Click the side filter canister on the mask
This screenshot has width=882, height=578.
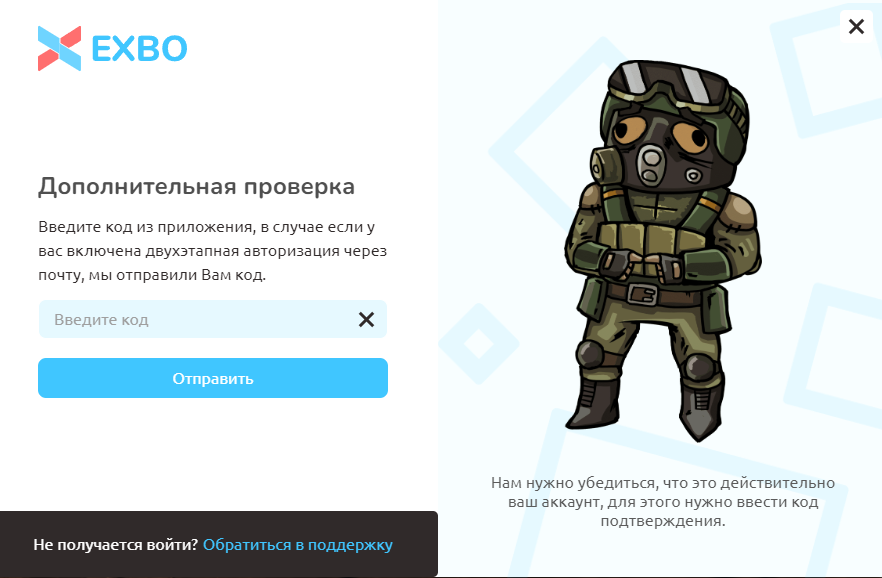tap(606, 165)
